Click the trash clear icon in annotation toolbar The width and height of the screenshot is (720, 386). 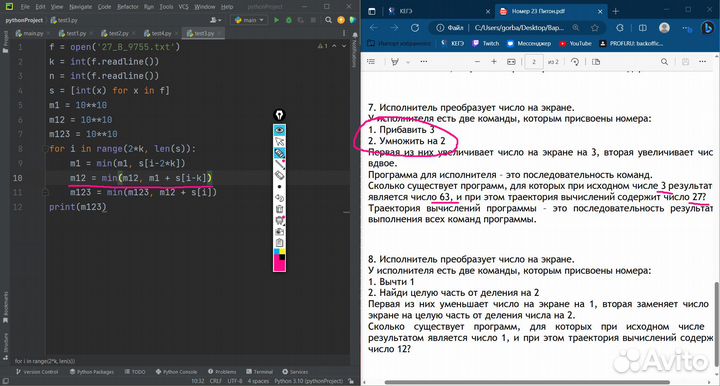pos(279,209)
